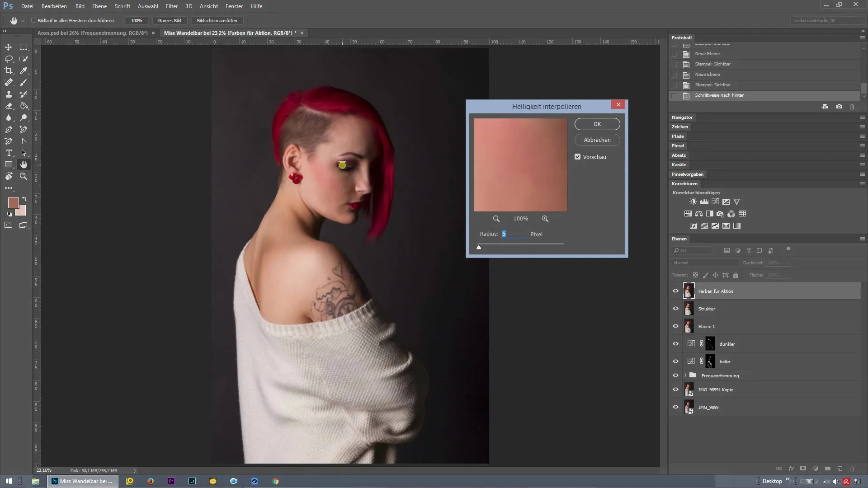Select the Horizontal Type tool
Screen dimensions: 868x488
(x=9, y=153)
